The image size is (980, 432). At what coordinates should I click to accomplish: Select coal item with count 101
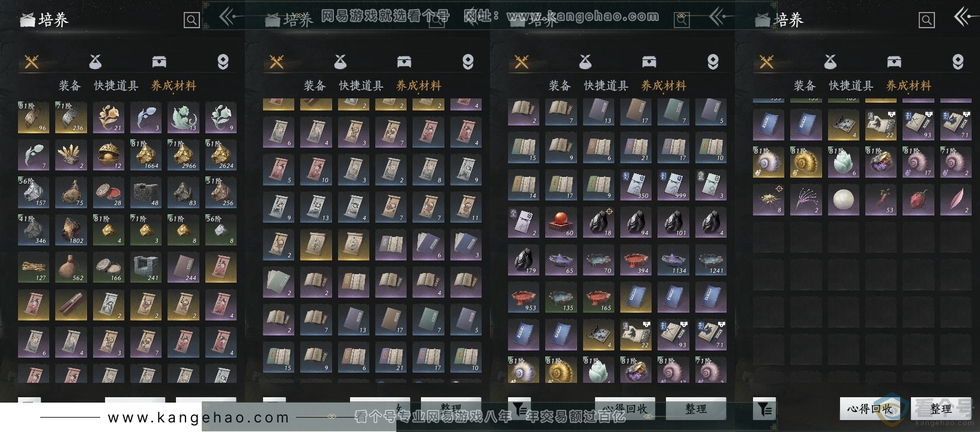pyautogui.click(x=673, y=222)
